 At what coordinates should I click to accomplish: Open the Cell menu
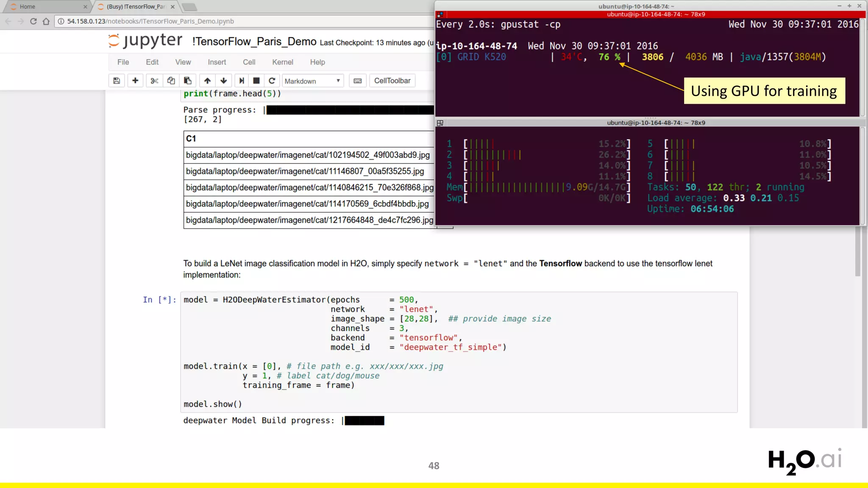[249, 62]
